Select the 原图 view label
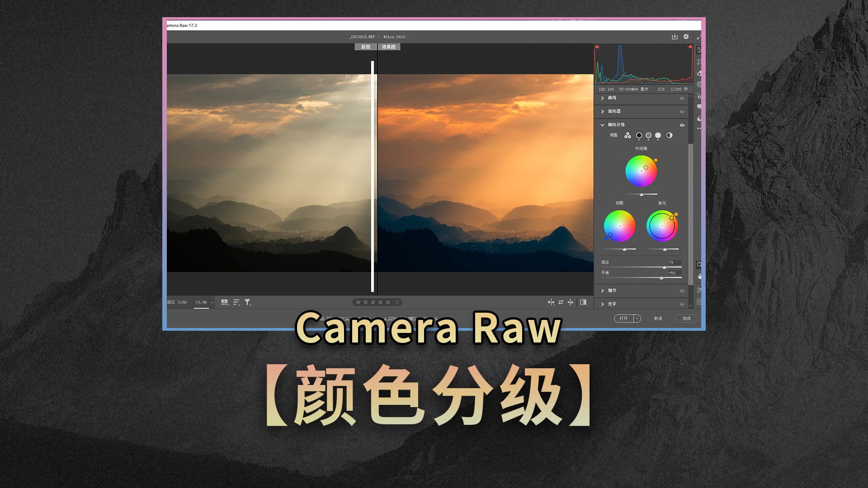Viewport: 868px width, 488px height. tap(366, 47)
